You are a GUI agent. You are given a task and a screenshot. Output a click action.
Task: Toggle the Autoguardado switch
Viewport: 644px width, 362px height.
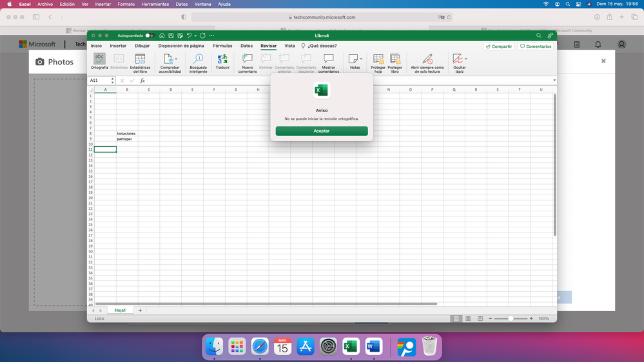150,35
